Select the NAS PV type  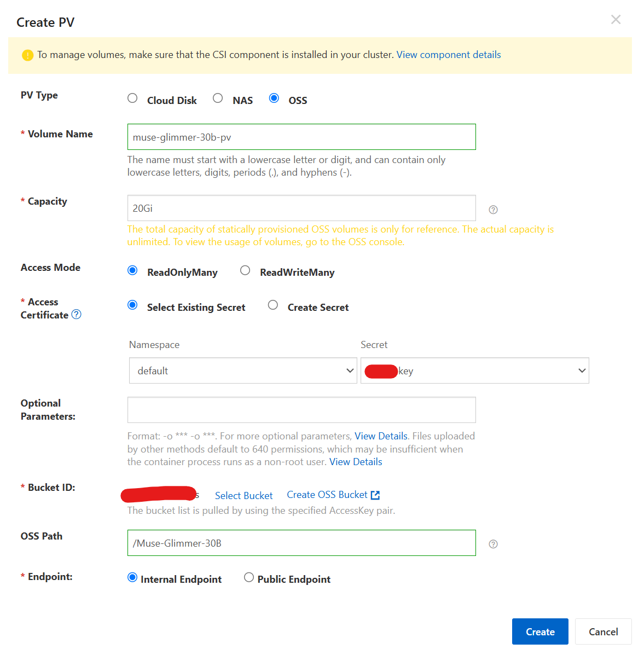218,98
